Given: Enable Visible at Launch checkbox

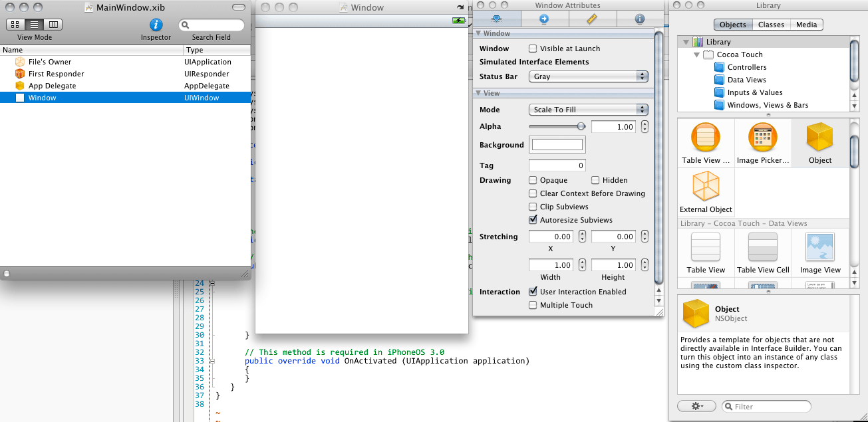Looking at the screenshot, I should 533,49.
